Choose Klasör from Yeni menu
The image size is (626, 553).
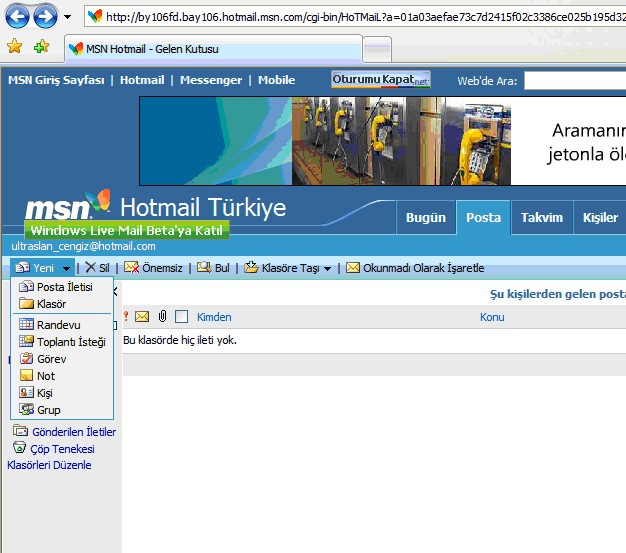tap(62, 304)
